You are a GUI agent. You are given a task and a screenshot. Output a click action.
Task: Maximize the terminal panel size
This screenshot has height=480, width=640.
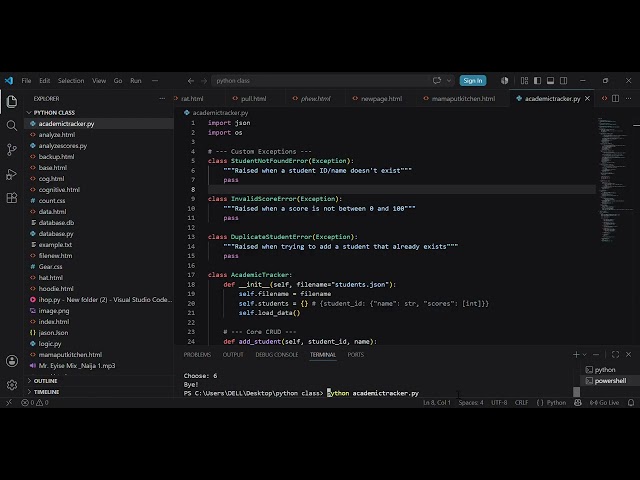coord(616,354)
